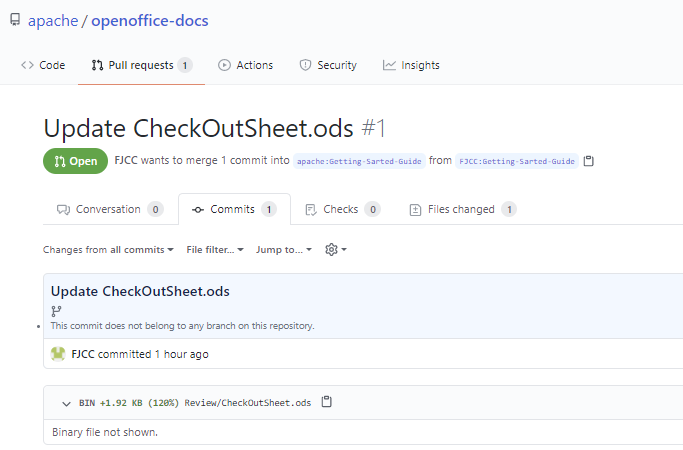
Task: Open the File filter dropdown
Action: (x=215, y=250)
